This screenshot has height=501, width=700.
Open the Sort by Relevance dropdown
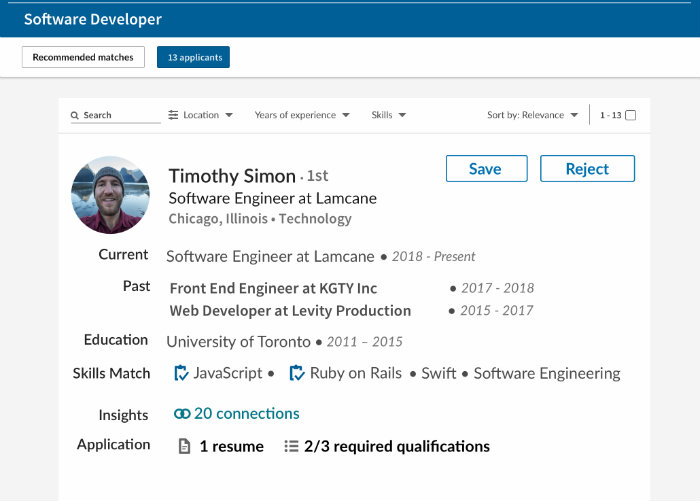[532, 115]
